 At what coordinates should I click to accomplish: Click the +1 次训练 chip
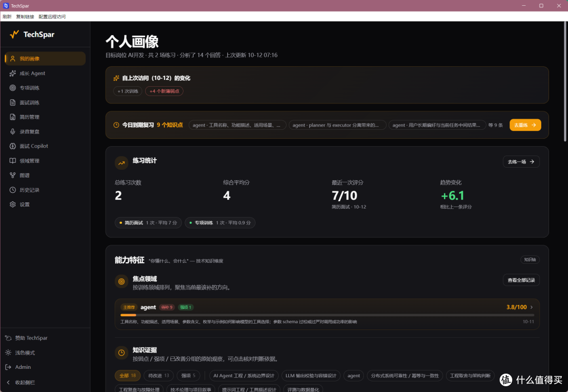[x=127, y=91]
